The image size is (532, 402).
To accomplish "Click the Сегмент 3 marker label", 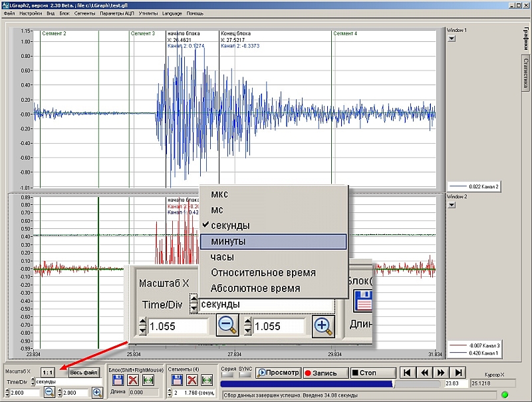I will pyautogui.click(x=143, y=34).
